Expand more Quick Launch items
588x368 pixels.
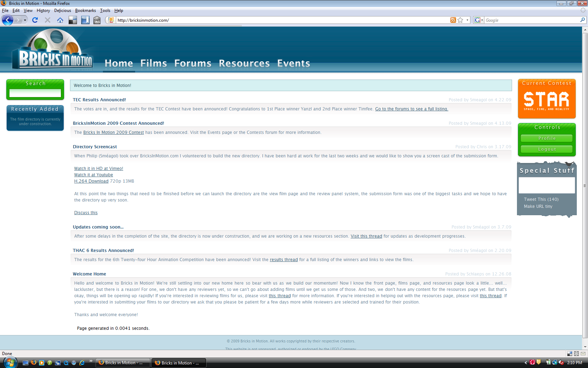pyautogui.click(x=91, y=361)
